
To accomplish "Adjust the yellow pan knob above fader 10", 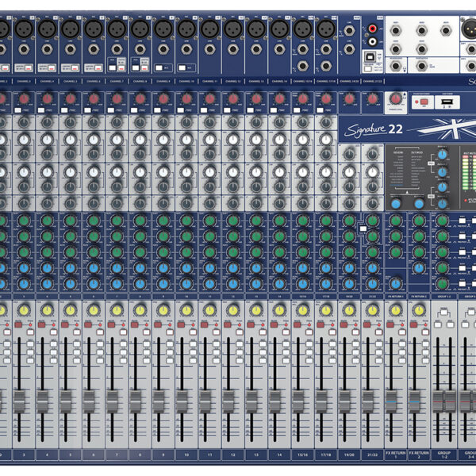I will (x=186, y=310).
